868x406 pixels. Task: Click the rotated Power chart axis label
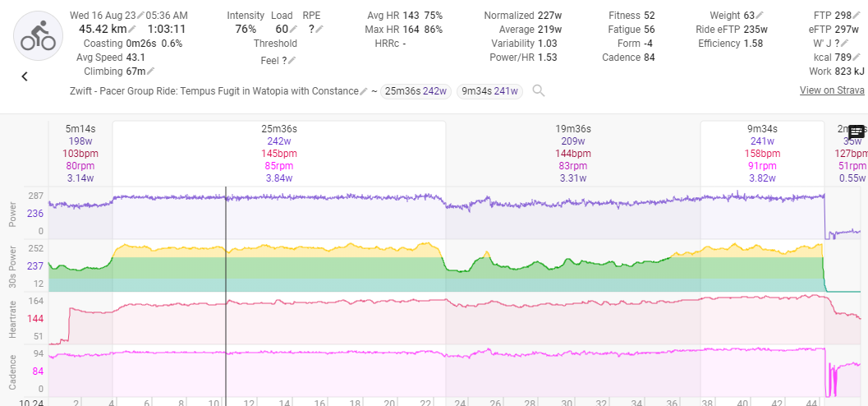[13, 215]
